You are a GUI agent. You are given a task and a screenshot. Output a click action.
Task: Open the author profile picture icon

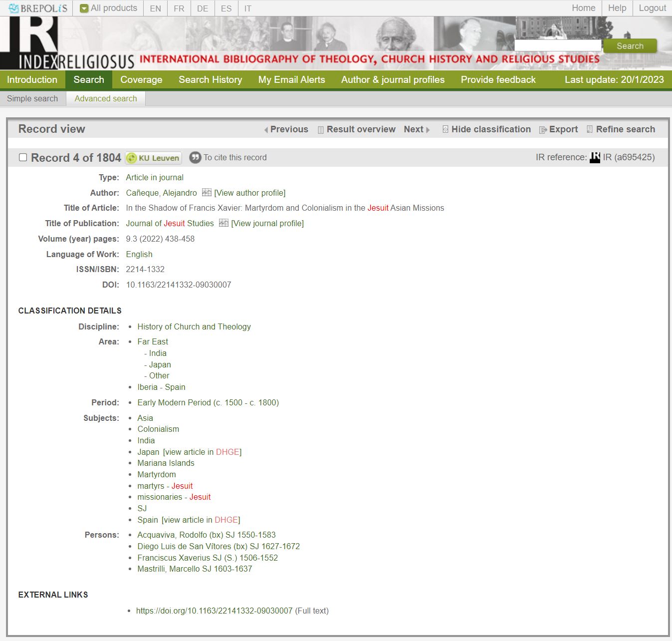[206, 193]
